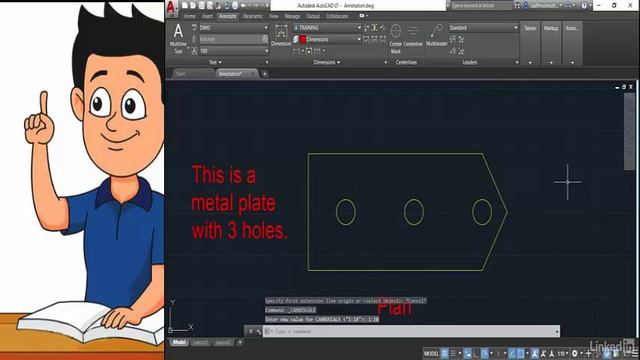Viewport: 640px width, 360px height.
Task: Open the Collaborate ribbon tab
Action: (337, 16)
